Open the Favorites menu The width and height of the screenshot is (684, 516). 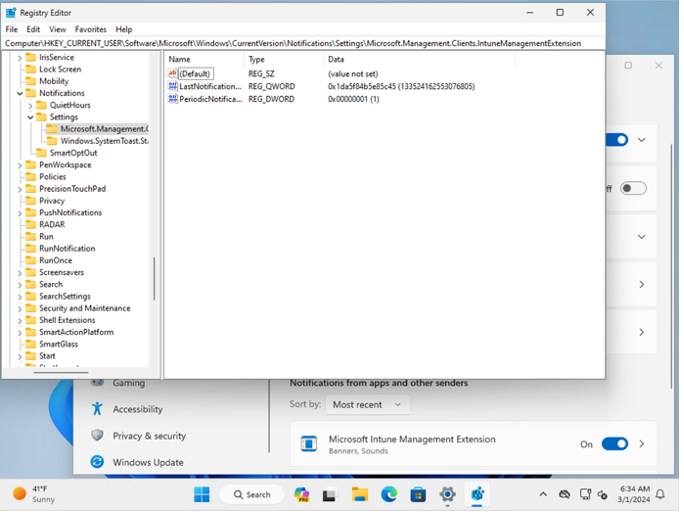click(x=91, y=30)
